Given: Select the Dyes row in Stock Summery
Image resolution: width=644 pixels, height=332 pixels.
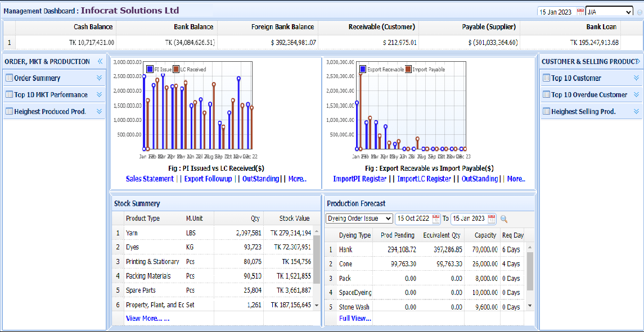Looking at the screenshot, I should point(213,247).
